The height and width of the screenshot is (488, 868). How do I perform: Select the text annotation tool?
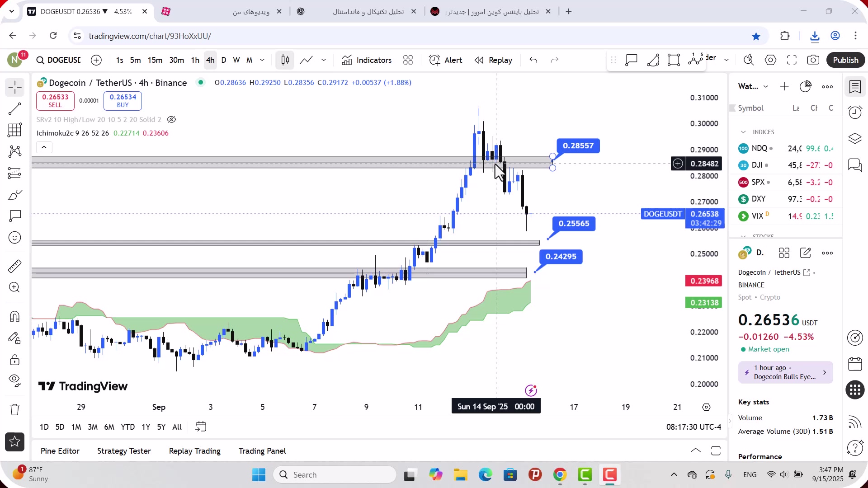click(15, 216)
